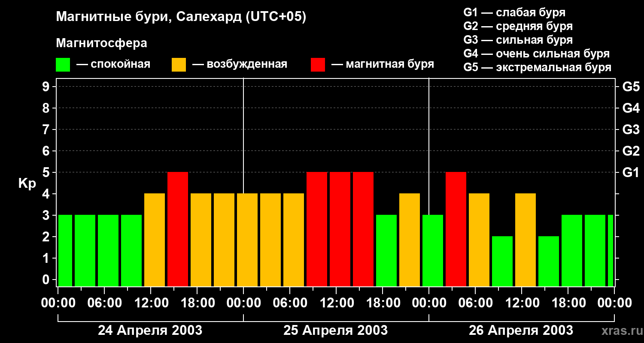Click the 'G4 — очень сильная буря' legend line
Viewport: 644px width, 343px height.
(537, 54)
